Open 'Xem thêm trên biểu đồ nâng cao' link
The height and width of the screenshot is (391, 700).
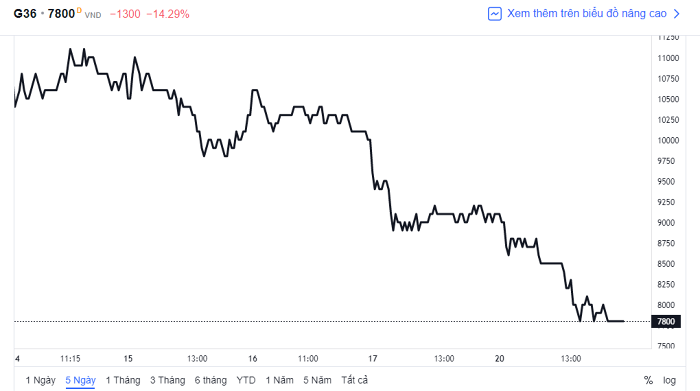pos(587,14)
